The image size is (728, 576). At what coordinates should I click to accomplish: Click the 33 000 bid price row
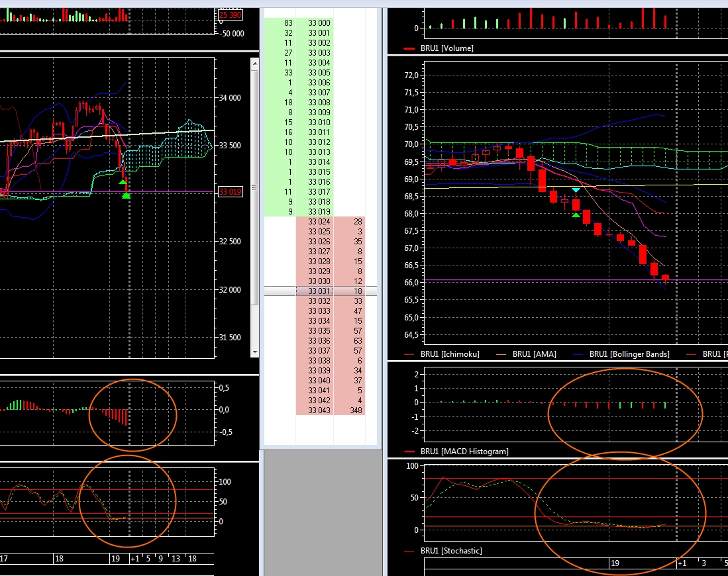point(319,23)
